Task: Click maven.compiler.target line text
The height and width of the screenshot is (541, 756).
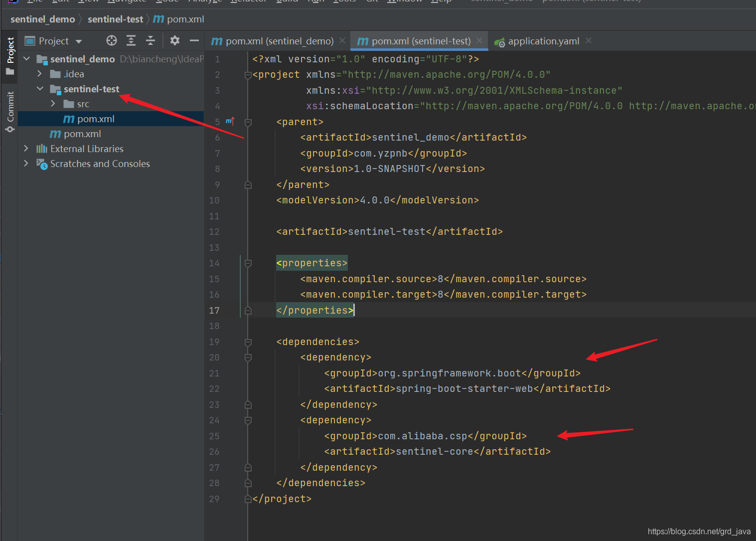Action: (444, 295)
